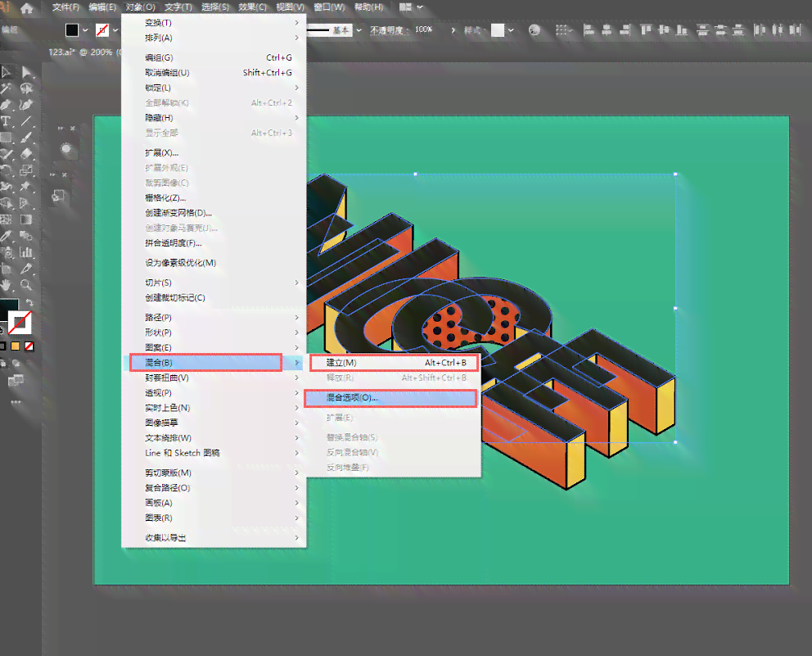Expand the 变换(T) submenu
812x656 pixels.
tap(214, 23)
